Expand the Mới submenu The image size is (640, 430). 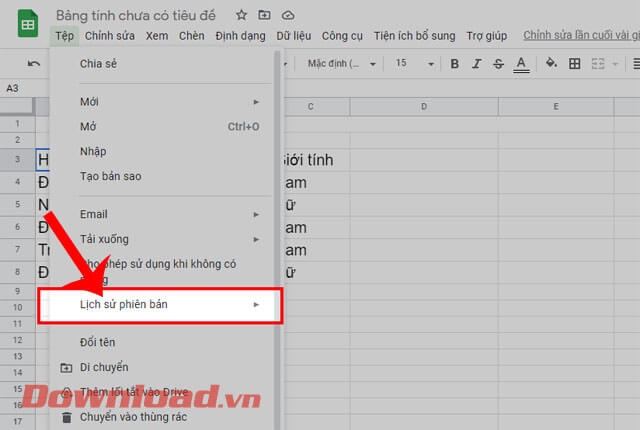(x=163, y=102)
